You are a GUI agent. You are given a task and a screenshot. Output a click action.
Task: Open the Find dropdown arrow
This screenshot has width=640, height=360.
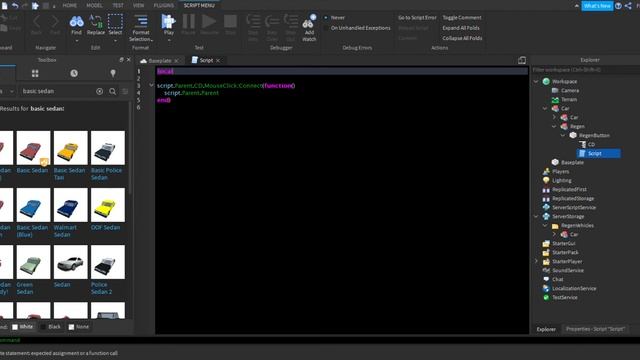[76, 40]
